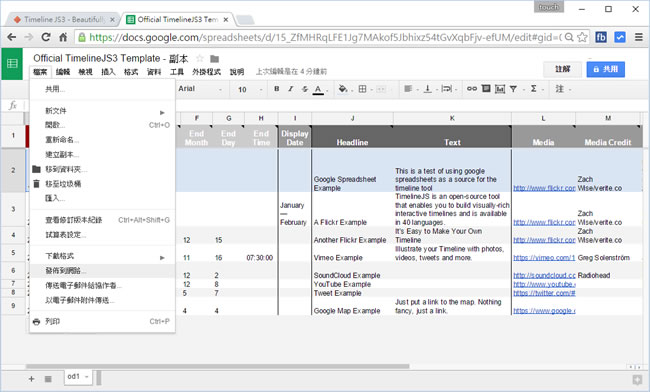Viewport: 650px width, 392px height.
Task: Open the Insert menu
Action: (108, 72)
